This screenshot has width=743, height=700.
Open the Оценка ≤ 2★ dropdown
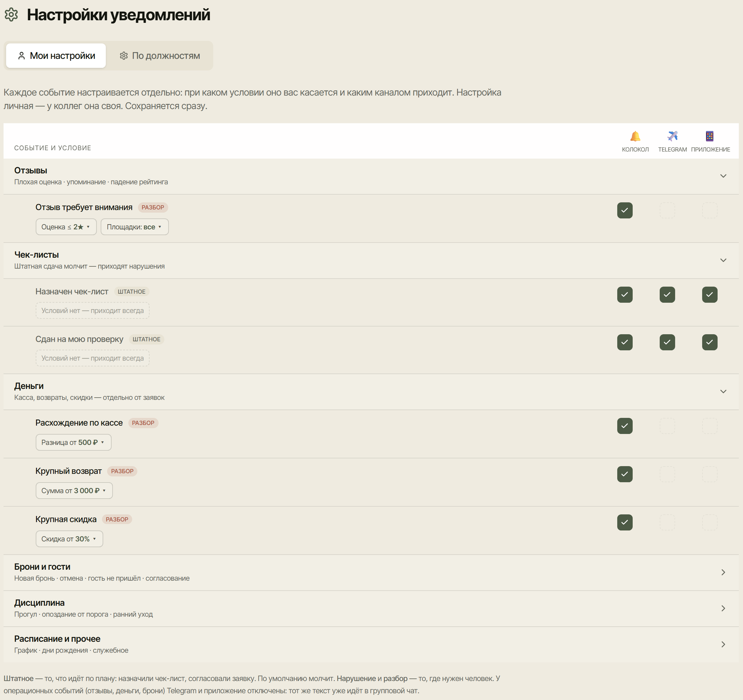[x=66, y=227]
